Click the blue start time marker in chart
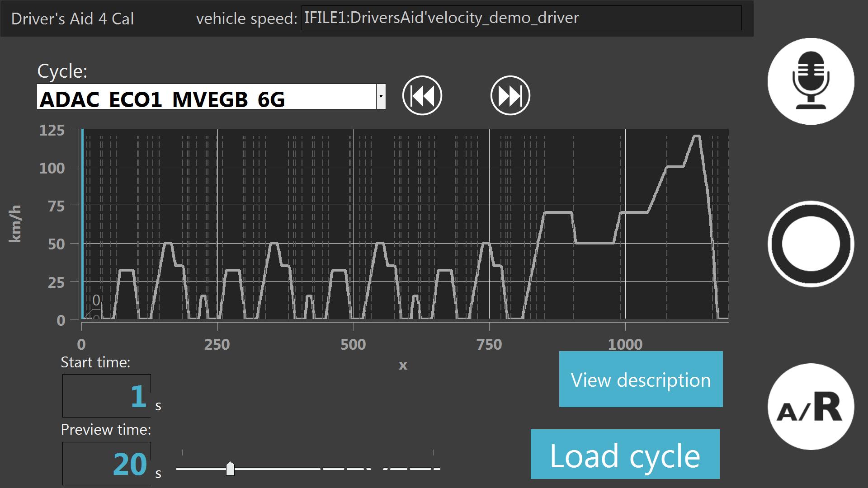This screenshot has height=488, width=868. (82, 224)
